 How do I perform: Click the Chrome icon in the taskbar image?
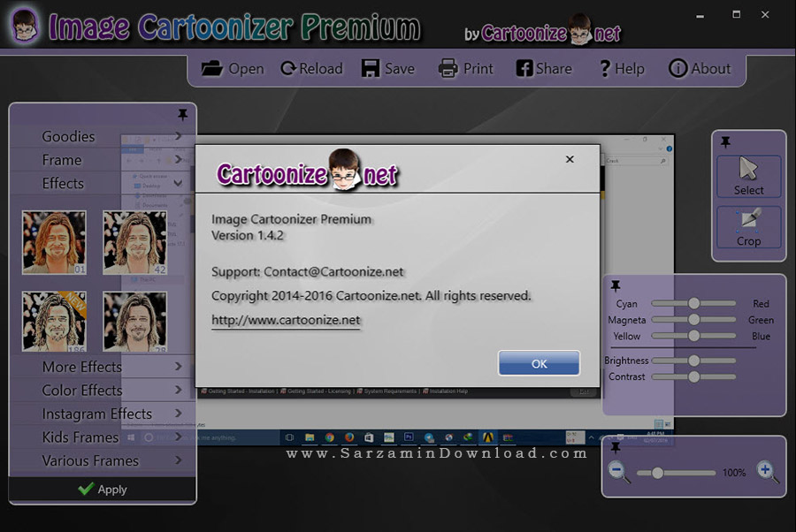pos(330,437)
